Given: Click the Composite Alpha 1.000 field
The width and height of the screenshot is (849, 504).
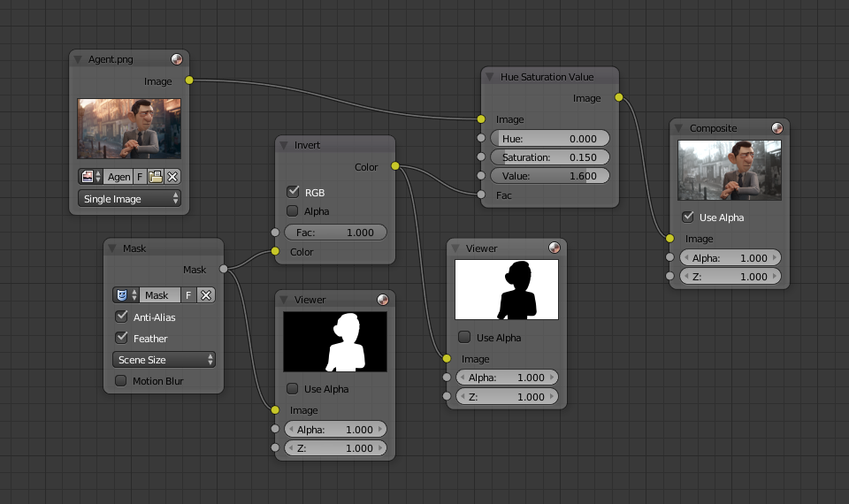Looking at the screenshot, I should [x=730, y=257].
